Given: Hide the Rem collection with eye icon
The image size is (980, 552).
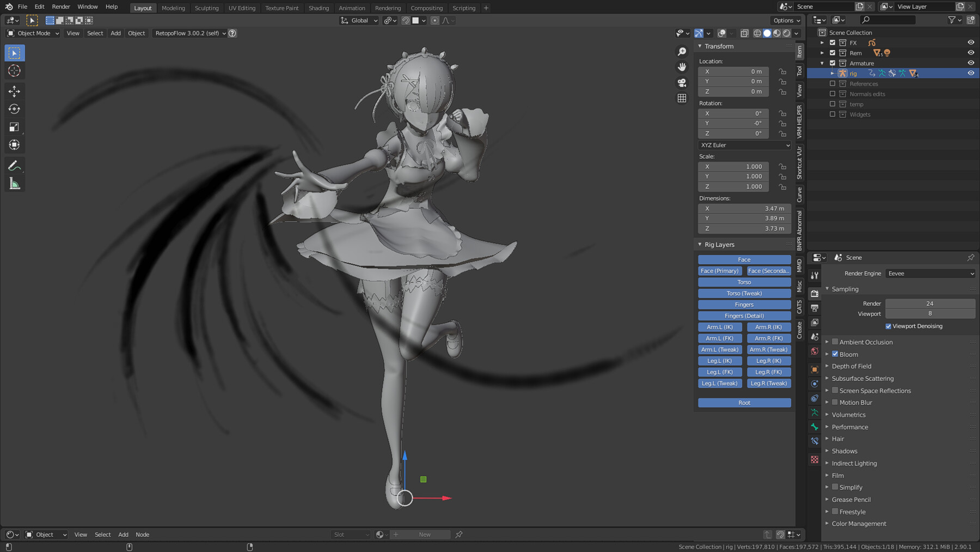Looking at the screenshot, I should coord(971,53).
